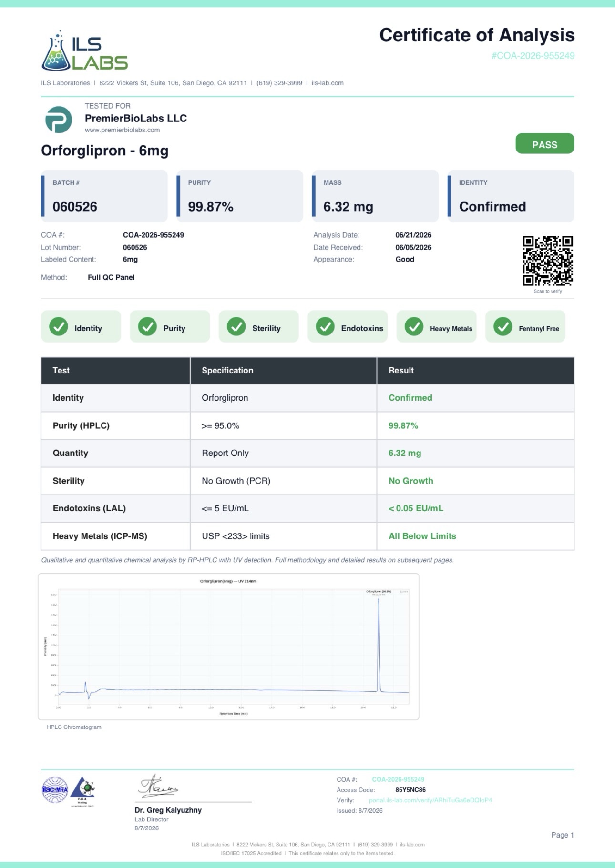Open the portal.ils-lab.com verify link
This screenshot has height=868, width=615.
point(430,800)
